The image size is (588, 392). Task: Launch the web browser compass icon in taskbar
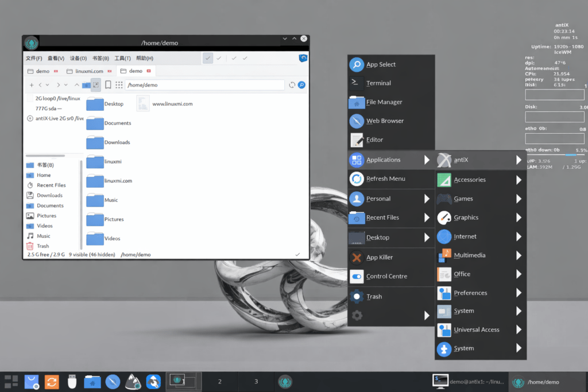click(113, 381)
